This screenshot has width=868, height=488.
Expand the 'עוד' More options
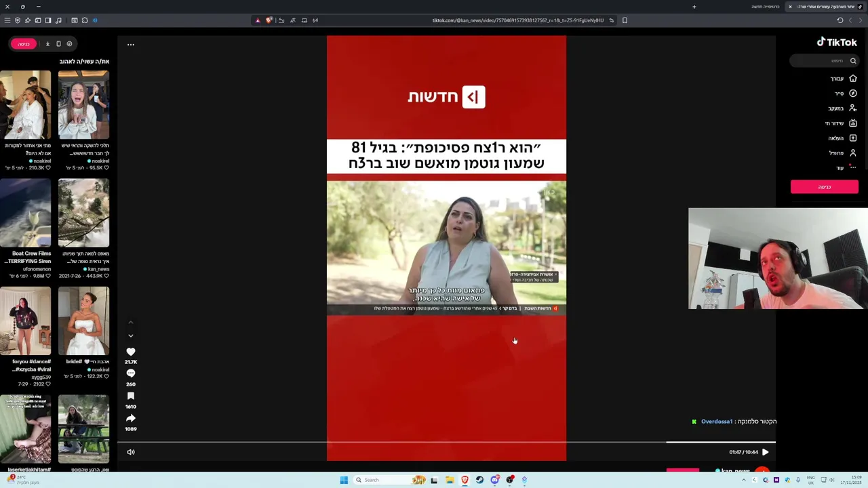(x=846, y=167)
